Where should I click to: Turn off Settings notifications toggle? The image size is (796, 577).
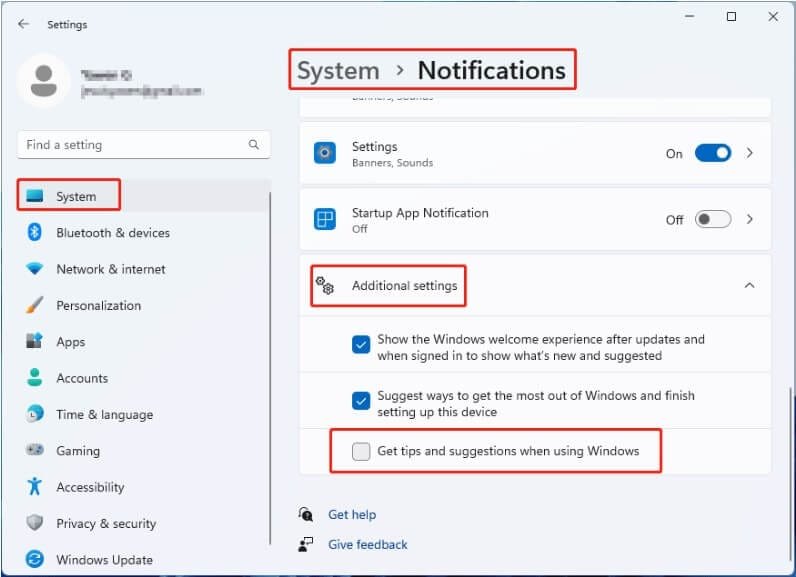click(x=713, y=153)
